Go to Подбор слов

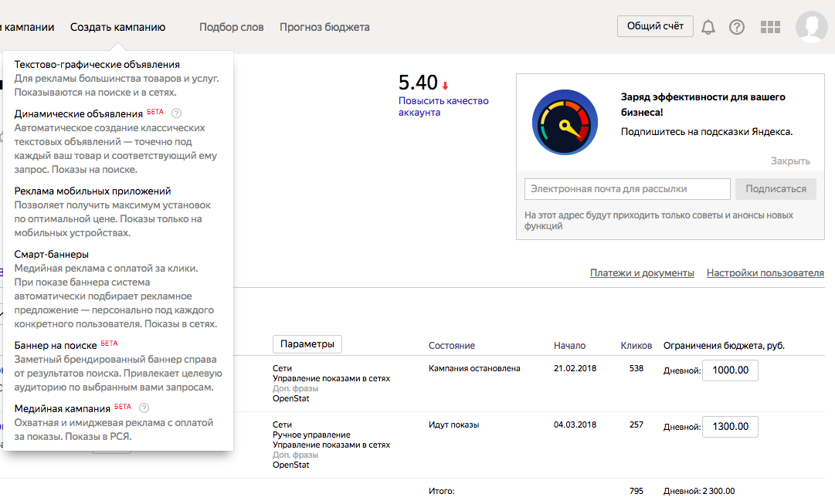[232, 27]
